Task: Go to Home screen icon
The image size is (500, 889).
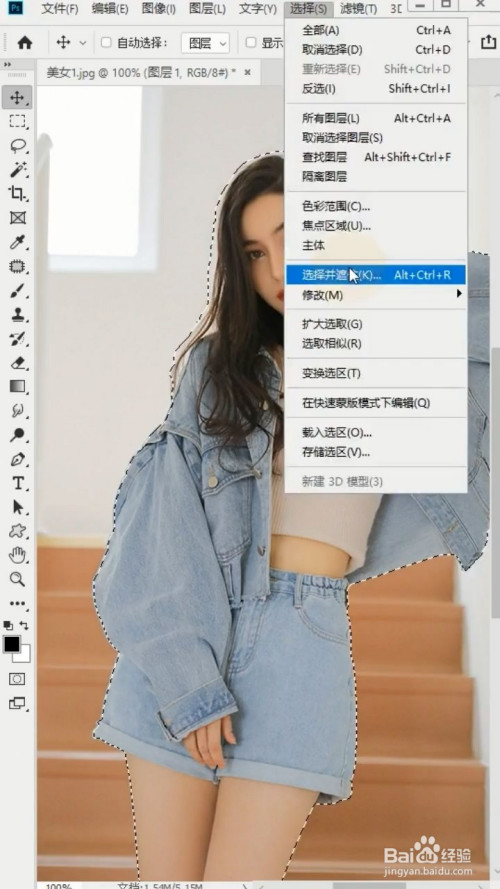Action: [25, 43]
